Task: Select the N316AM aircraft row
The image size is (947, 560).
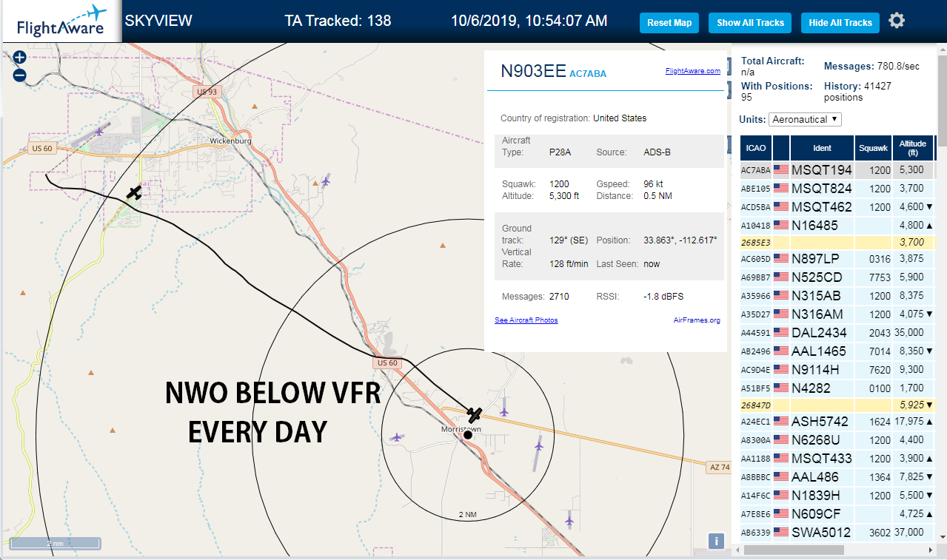Action: [x=837, y=314]
